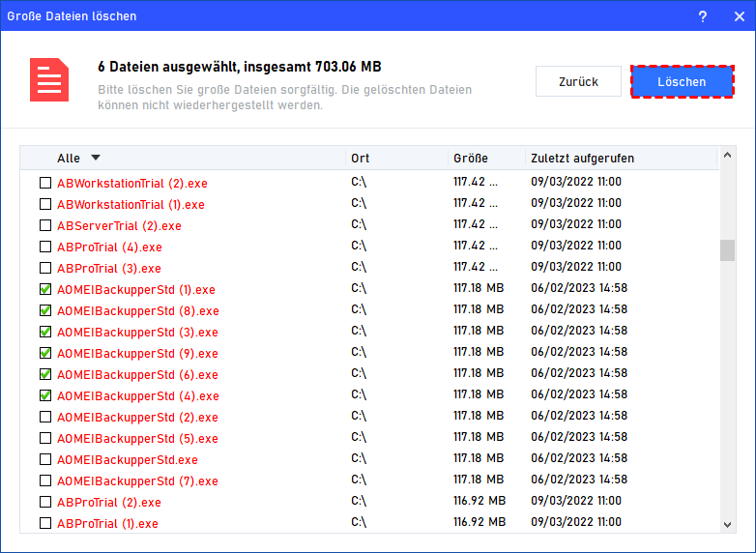Click the vertical scrollbar thumb

pyautogui.click(x=727, y=250)
